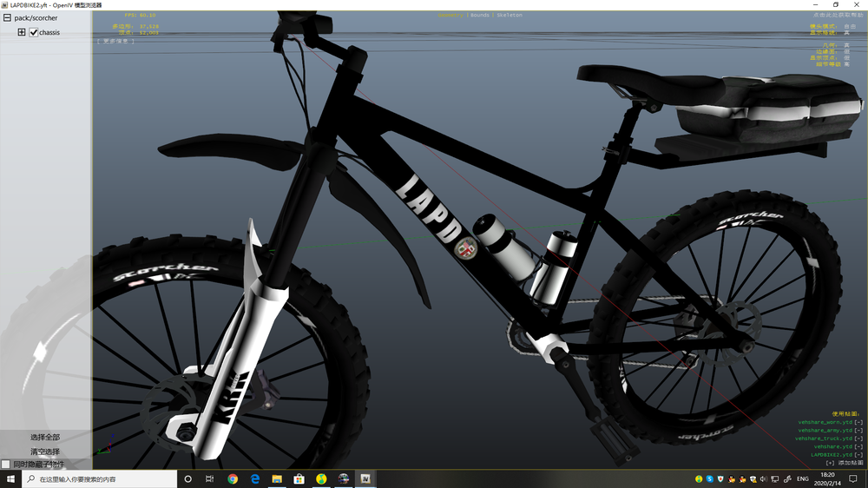Open the first QQ penguin tray icon
The image size is (868, 488).
(x=732, y=479)
